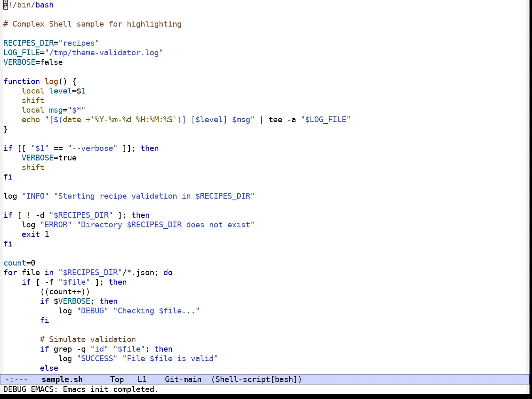Click the Shell-script[bash] major mode indicator
Image resolution: width=532 pixels, height=399 pixels.
tap(256, 379)
